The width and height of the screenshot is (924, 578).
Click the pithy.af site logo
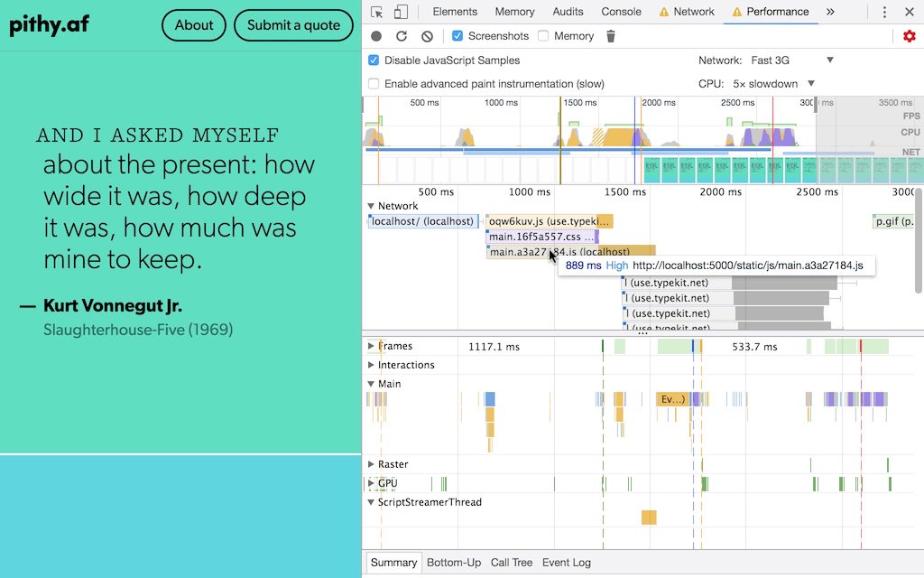click(50, 24)
